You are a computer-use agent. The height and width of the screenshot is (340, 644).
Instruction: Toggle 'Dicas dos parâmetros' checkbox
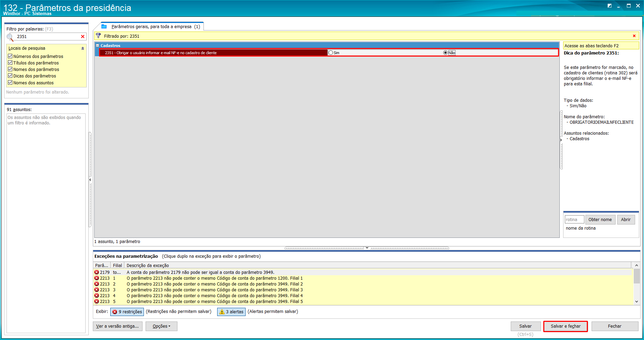10,76
